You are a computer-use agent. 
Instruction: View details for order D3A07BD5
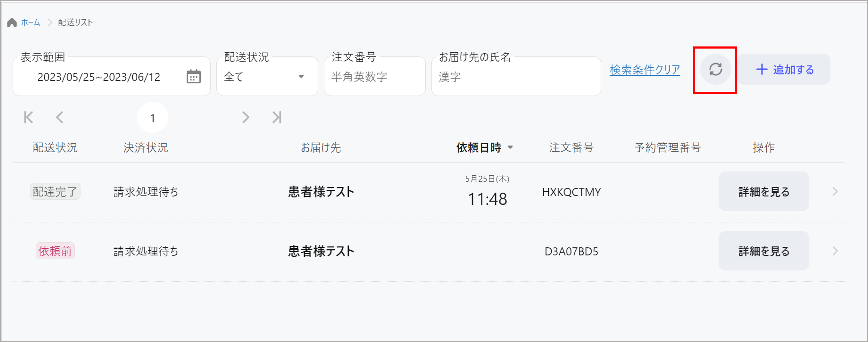pyautogui.click(x=763, y=251)
